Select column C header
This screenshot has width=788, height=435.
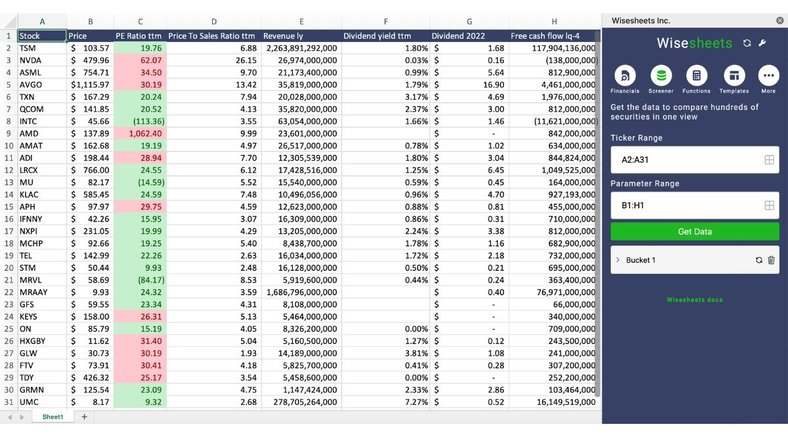coord(140,22)
